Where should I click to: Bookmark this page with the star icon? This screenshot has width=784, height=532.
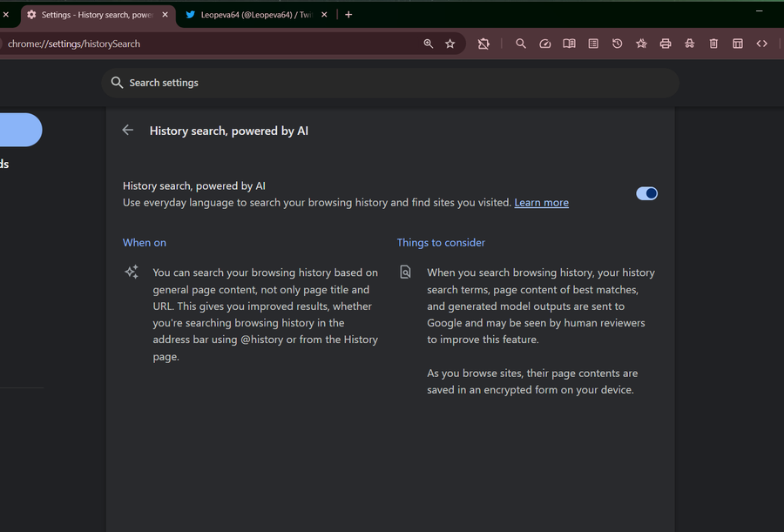pyautogui.click(x=450, y=44)
